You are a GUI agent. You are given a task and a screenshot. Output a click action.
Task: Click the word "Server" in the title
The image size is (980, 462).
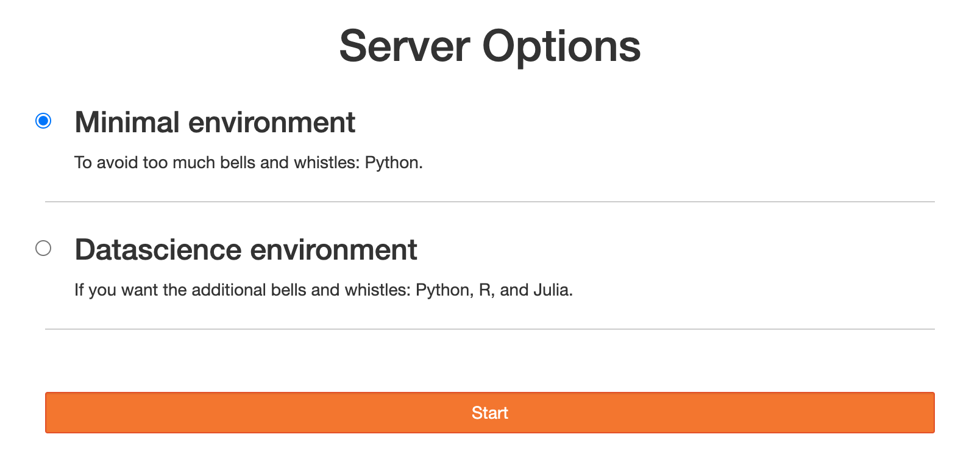tap(405, 46)
